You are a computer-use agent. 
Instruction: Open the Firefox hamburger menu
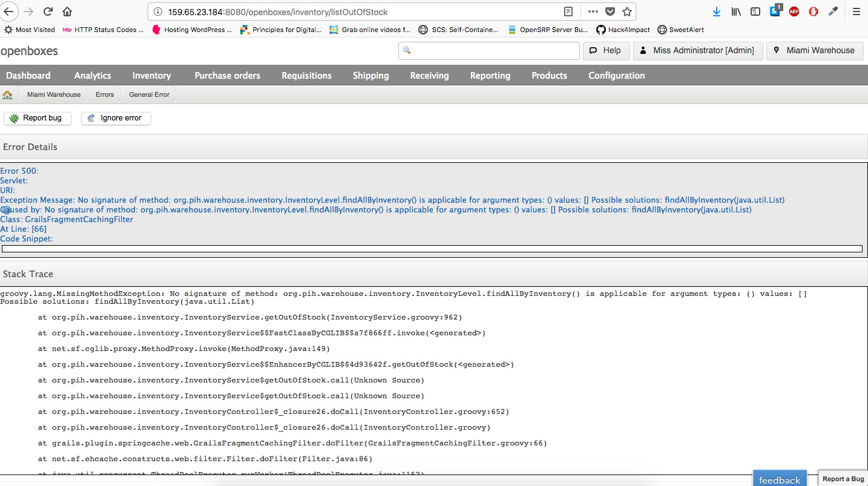point(856,11)
